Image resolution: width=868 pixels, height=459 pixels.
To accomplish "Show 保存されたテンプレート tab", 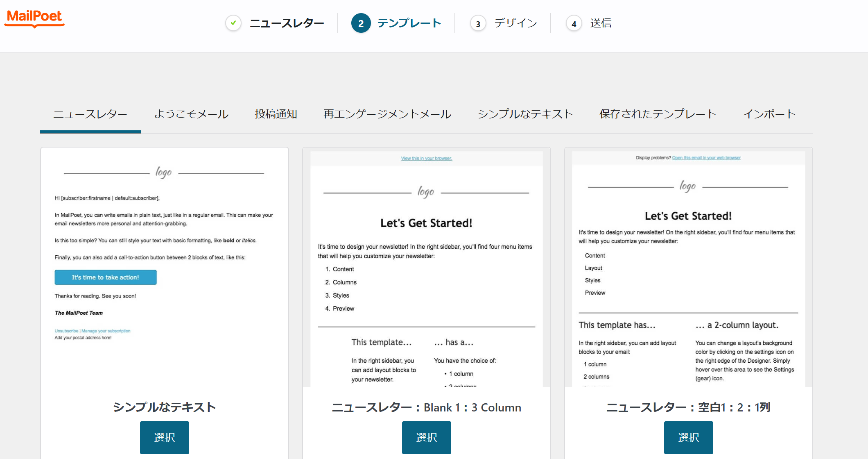I will click(658, 114).
